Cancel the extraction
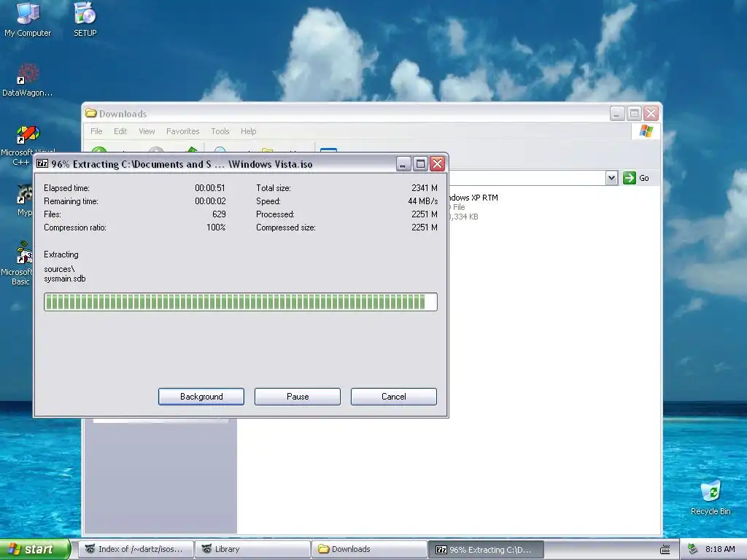The height and width of the screenshot is (560, 747). 393,397
